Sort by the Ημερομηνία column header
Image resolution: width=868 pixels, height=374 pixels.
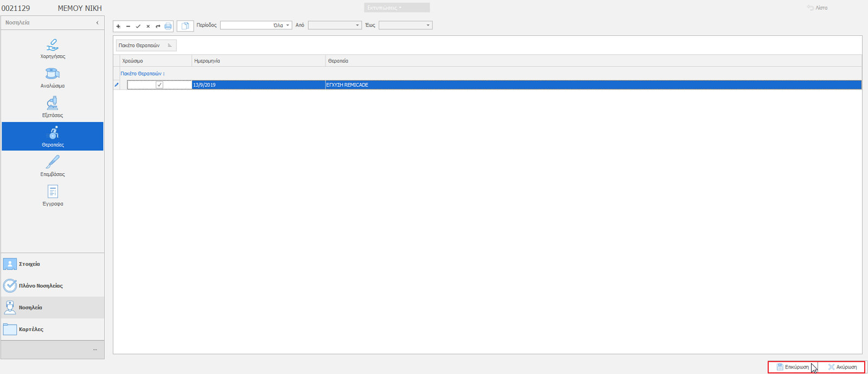[x=258, y=61]
